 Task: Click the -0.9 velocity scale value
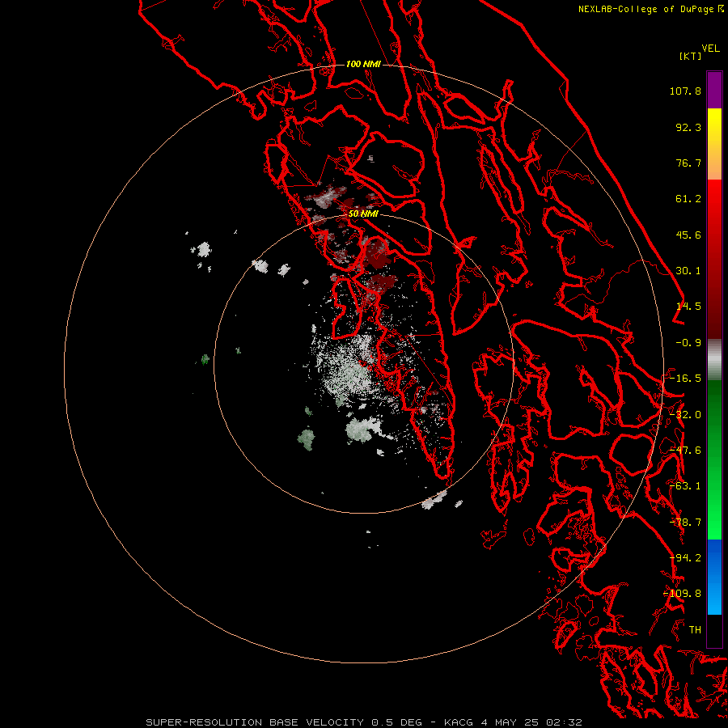pos(688,343)
